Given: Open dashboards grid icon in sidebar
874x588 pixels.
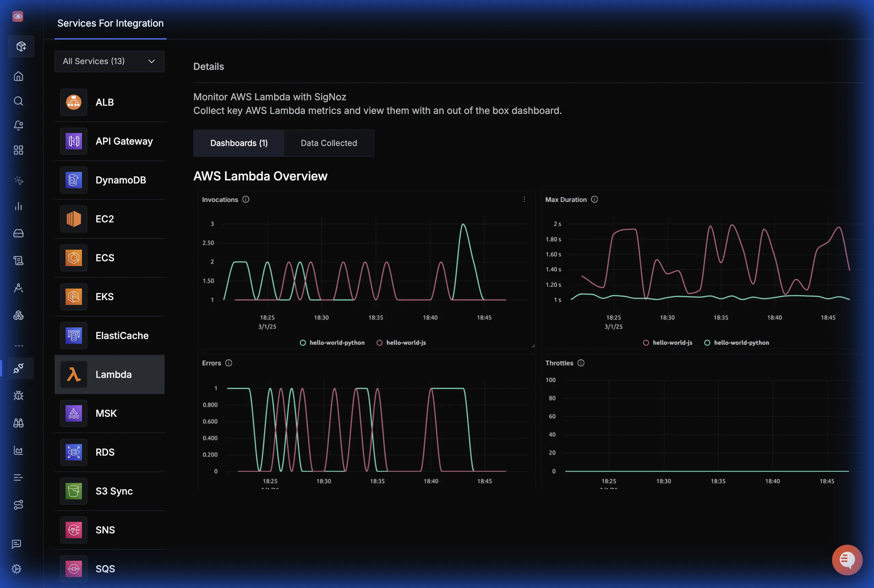Looking at the screenshot, I should [18, 150].
